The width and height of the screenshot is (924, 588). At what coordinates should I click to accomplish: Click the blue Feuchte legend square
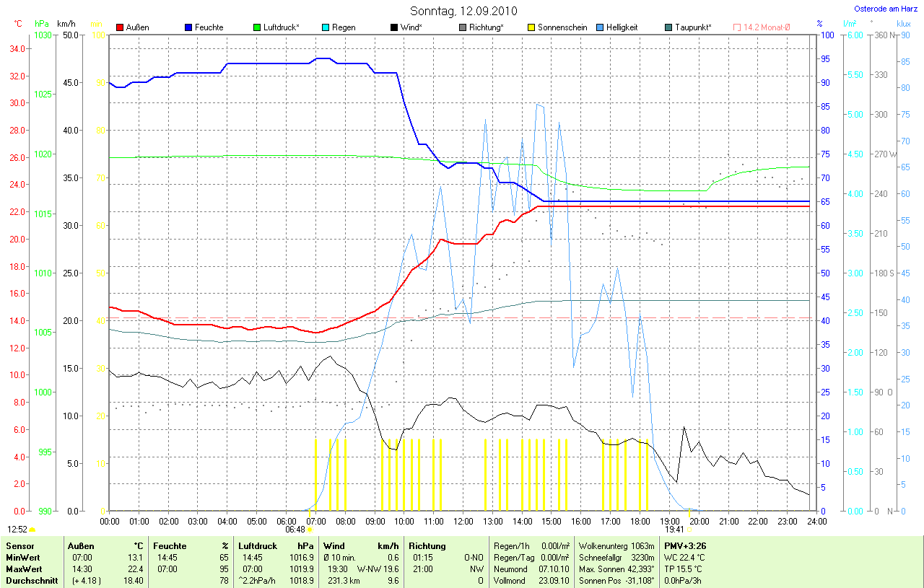click(x=188, y=27)
